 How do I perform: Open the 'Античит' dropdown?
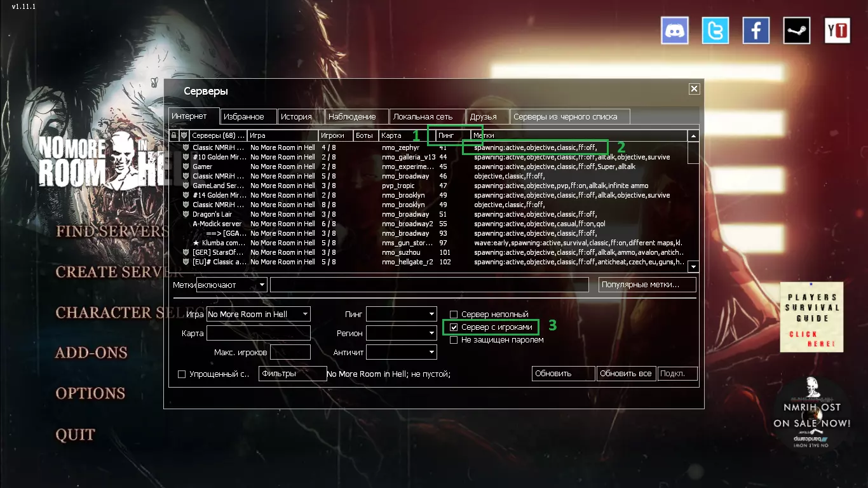pos(402,352)
